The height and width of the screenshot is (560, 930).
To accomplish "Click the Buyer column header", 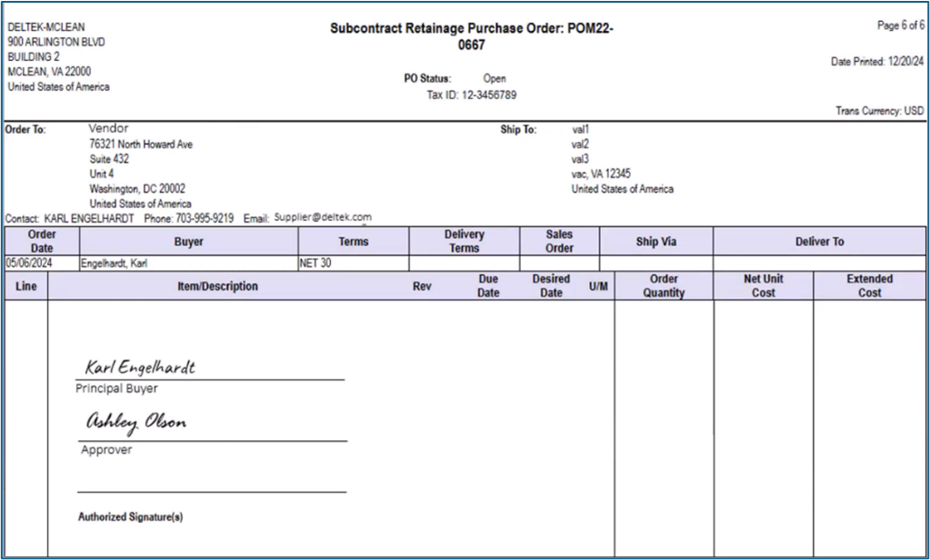I will 189,242.
